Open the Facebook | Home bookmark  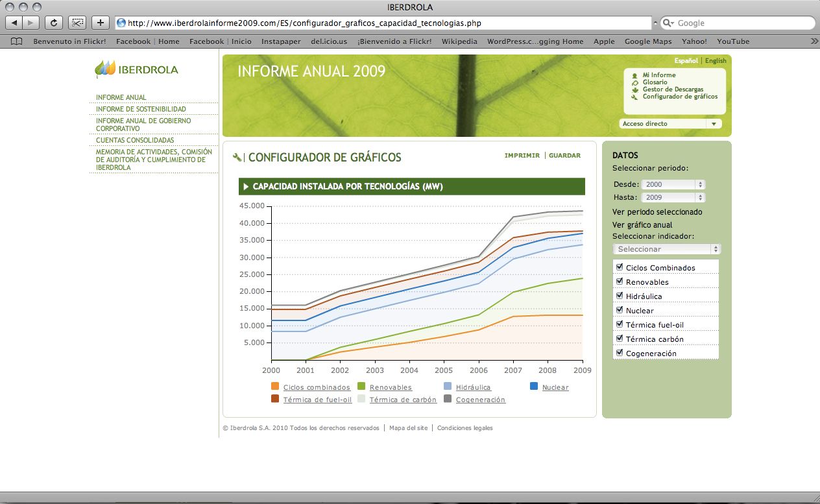[x=148, y=42]
